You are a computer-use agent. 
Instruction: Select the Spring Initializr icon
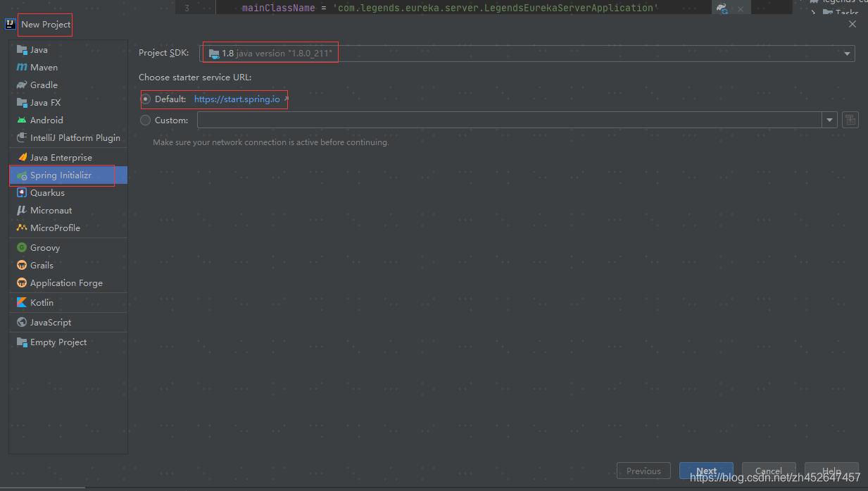pyautogui.click(x=22, y=175)
